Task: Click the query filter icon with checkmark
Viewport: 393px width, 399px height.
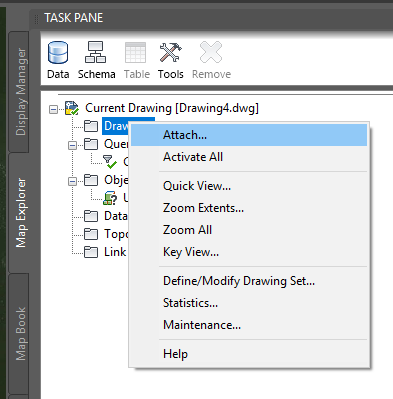Action: [110, 162]
